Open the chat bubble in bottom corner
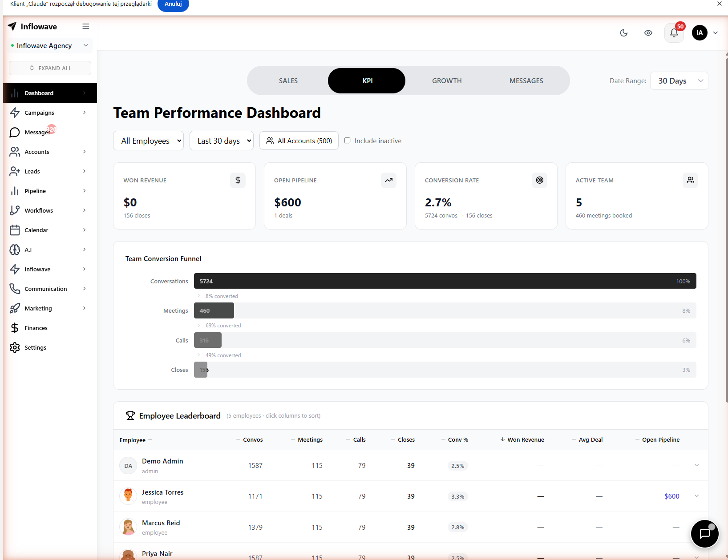 pyautogui.click(x=704, y=534)
